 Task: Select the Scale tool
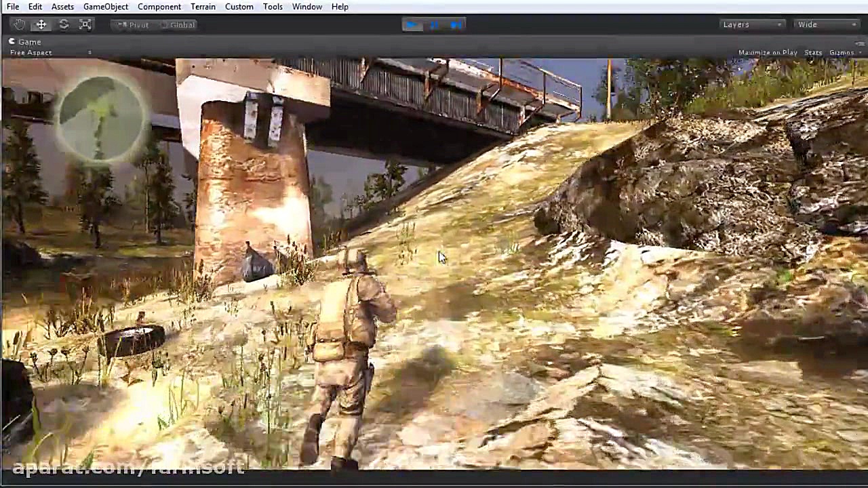pyautogui.click(x=85, y=24)
